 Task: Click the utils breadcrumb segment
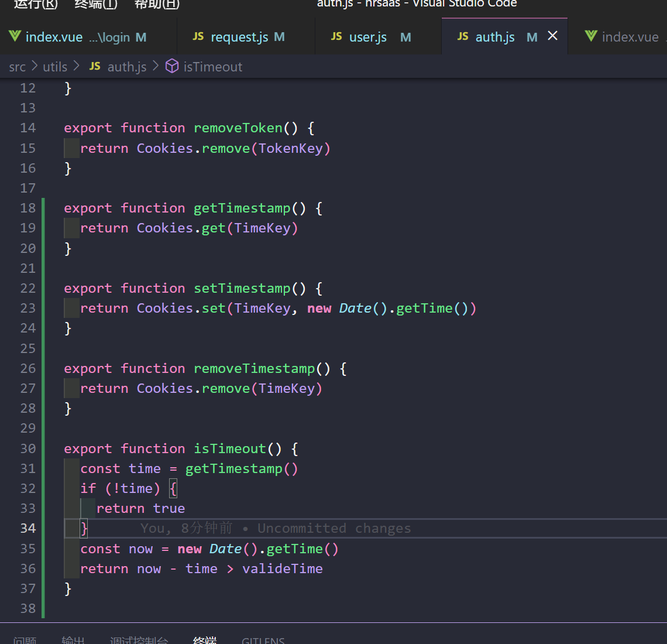coord(55,67)
